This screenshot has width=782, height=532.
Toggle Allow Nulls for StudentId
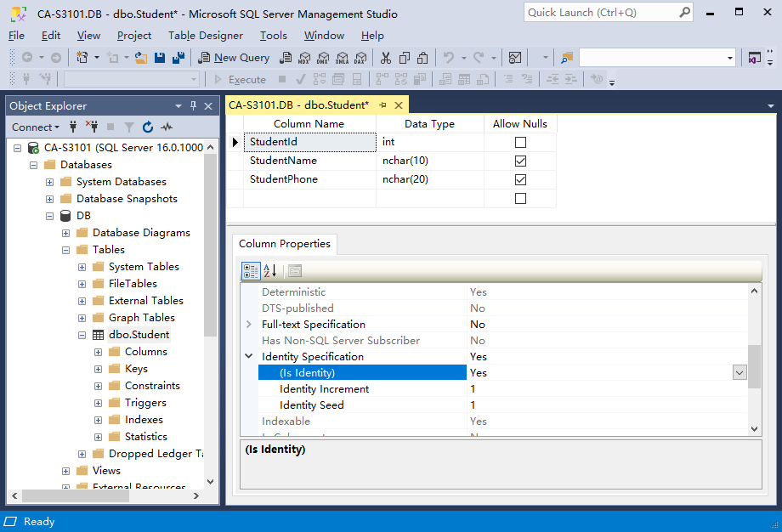point(520,143)
